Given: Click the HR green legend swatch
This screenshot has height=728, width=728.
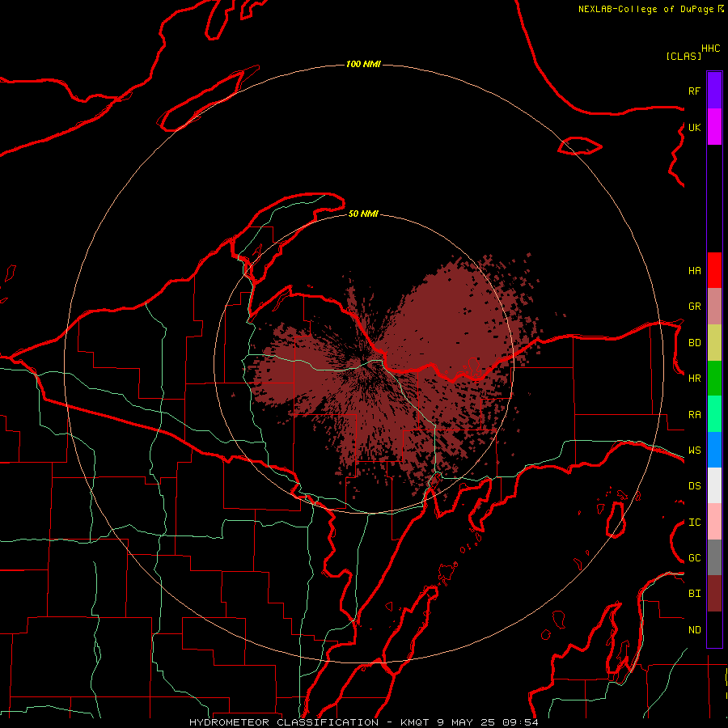Looking at the screenshot, I should [714, 379].
